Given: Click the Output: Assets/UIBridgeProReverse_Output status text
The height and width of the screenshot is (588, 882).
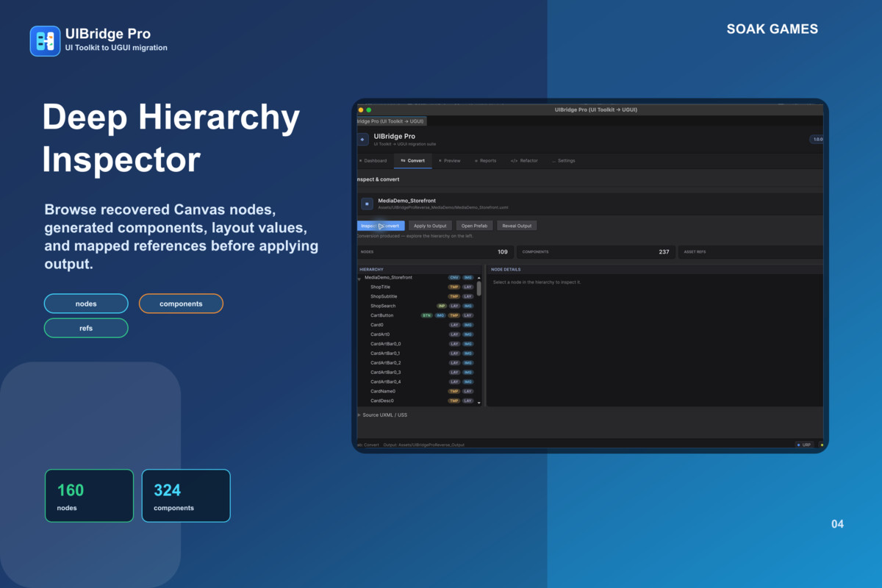Looking at the screenshot, I should coord(424,445).
